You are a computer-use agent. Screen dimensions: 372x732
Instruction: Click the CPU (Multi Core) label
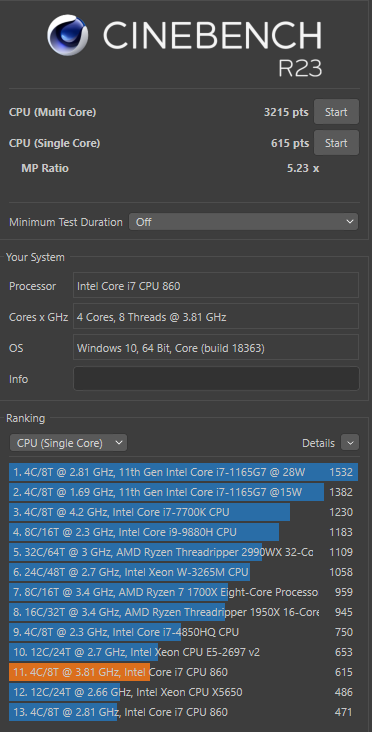tap(52, 112)
